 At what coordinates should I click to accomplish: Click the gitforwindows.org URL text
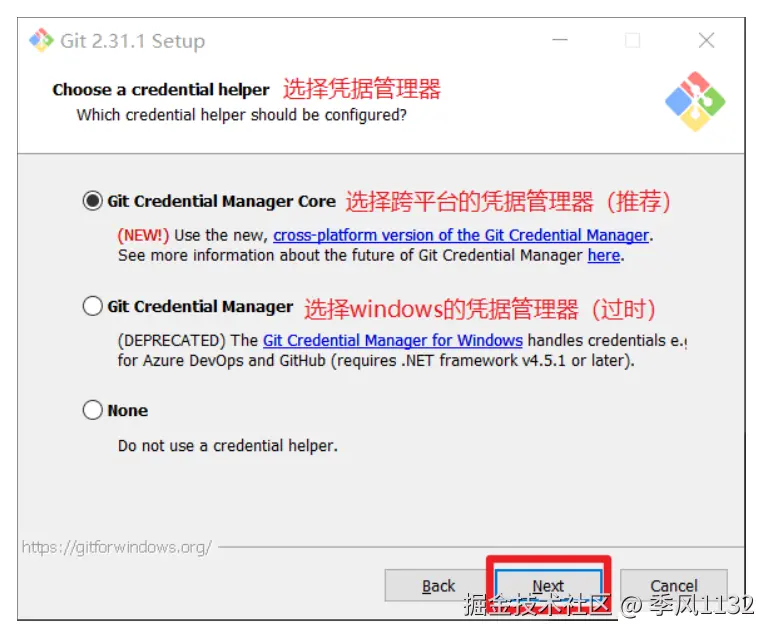click(116, 547)
